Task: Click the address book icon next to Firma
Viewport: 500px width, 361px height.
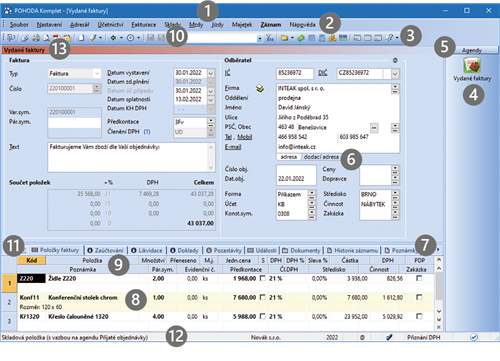Action: (260, 88)
